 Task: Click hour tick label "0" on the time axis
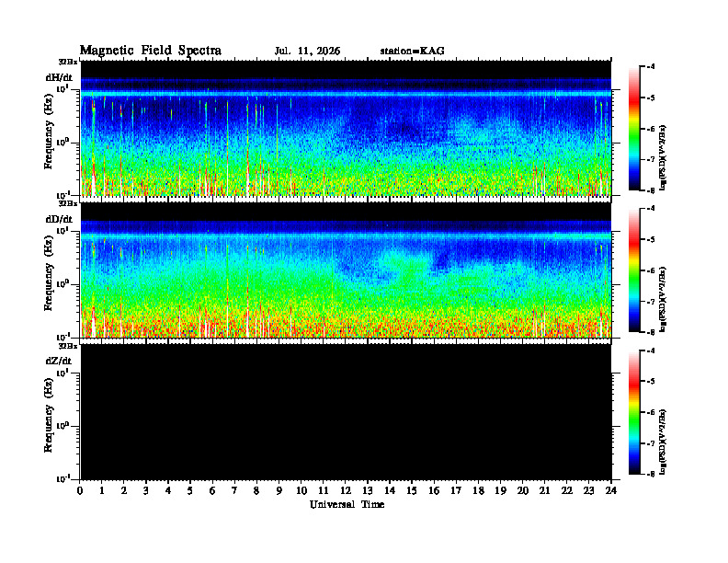pos(80,491)
